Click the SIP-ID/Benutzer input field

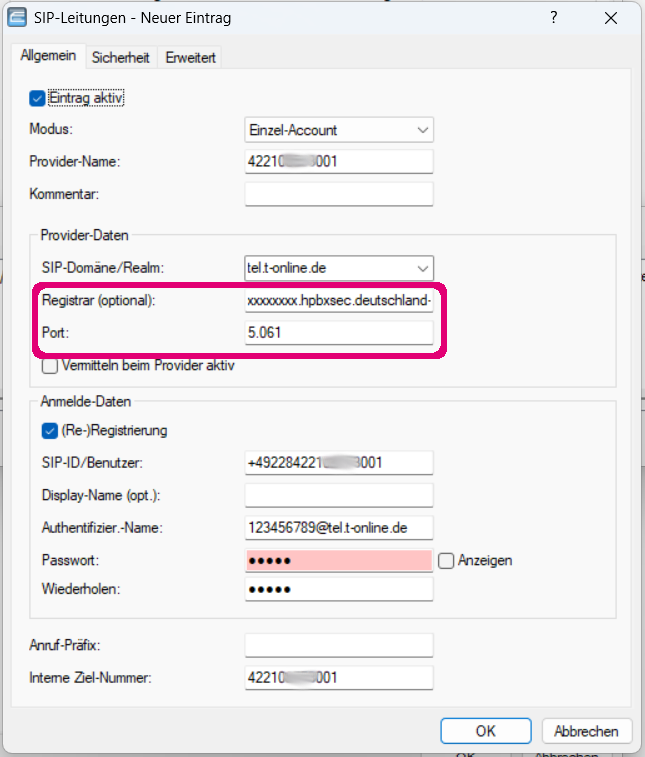tap(339, 463)
